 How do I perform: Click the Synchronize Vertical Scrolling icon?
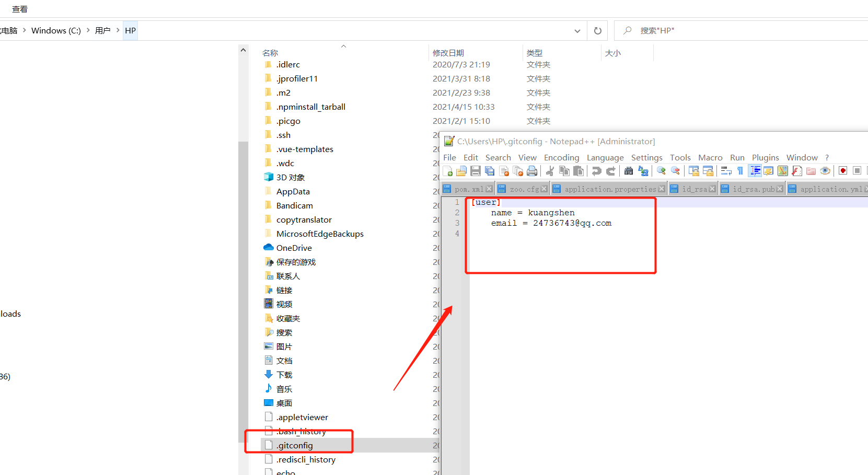pos(694,171)
